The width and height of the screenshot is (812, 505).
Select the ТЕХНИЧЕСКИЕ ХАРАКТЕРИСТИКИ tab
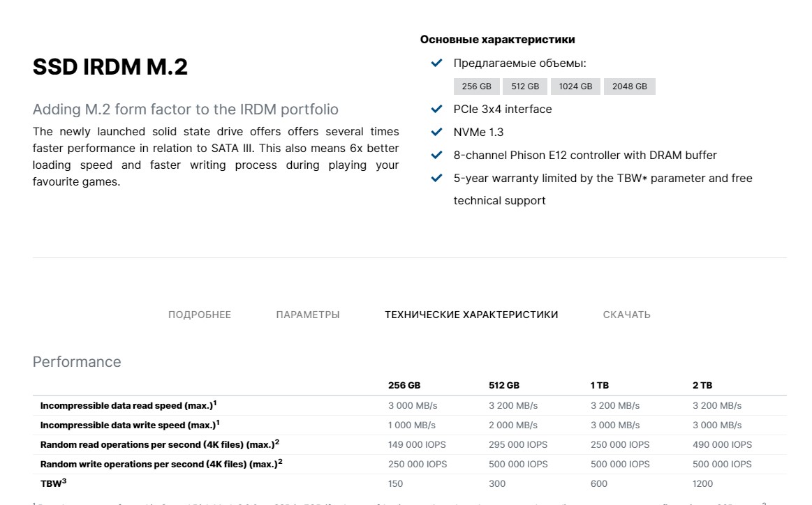coord(471,315)
